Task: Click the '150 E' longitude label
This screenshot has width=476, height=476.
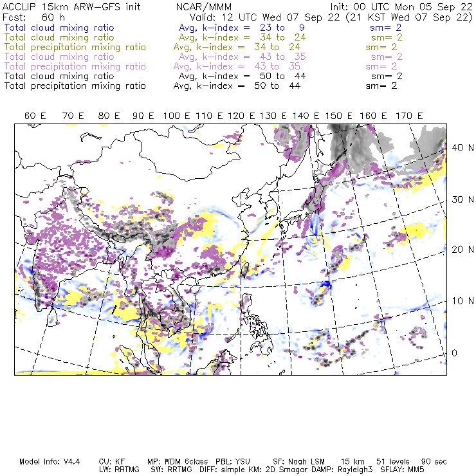Action: coord(339,116)
